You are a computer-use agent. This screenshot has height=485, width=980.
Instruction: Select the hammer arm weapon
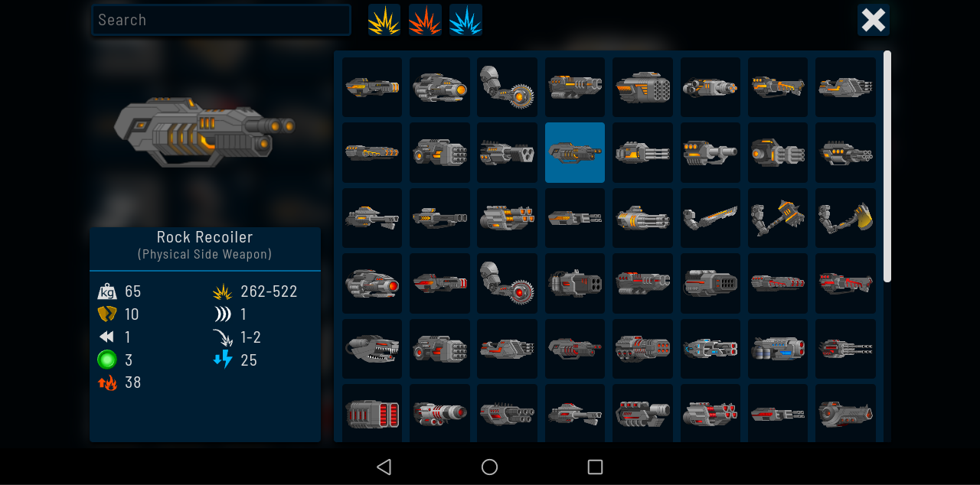778,218
